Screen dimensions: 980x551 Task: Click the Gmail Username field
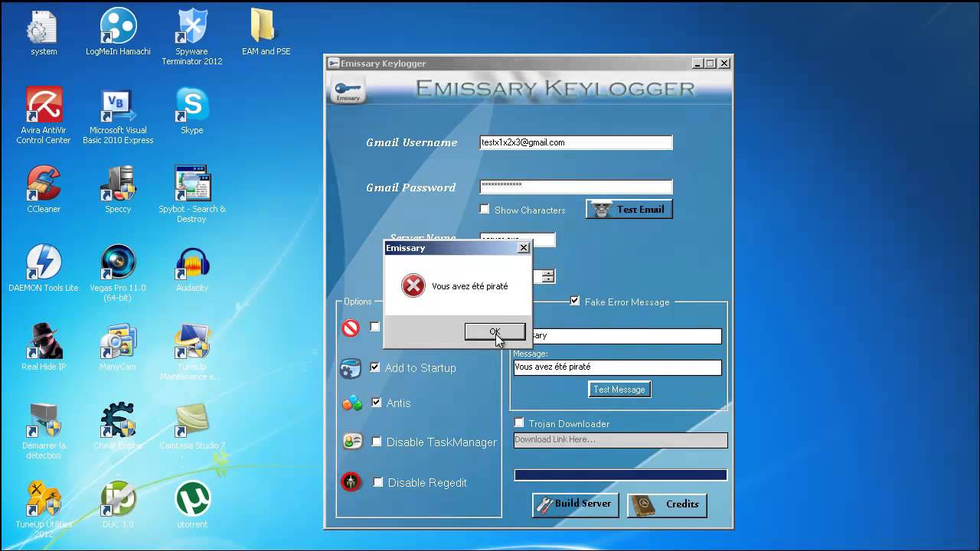576,142
